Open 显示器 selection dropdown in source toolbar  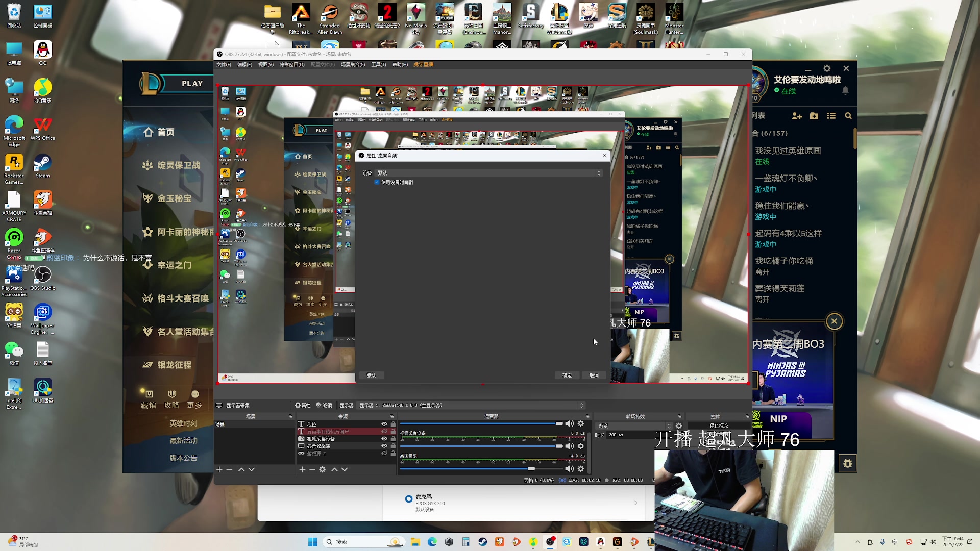pos(472,405)
